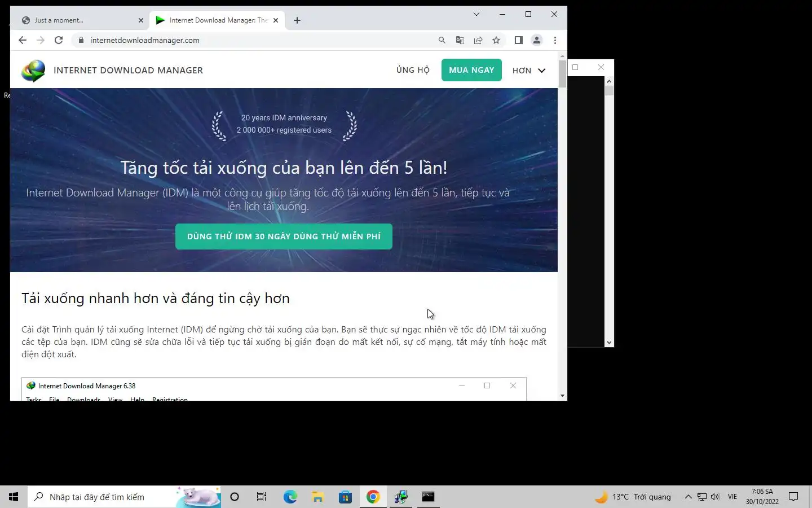
Task: Open the zoom magnifier in address bar
Action: (x=442, y=40)
